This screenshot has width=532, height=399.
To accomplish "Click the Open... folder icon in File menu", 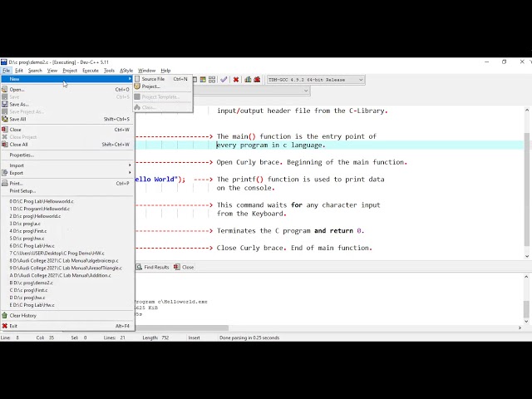I will [x=5, y=90].
